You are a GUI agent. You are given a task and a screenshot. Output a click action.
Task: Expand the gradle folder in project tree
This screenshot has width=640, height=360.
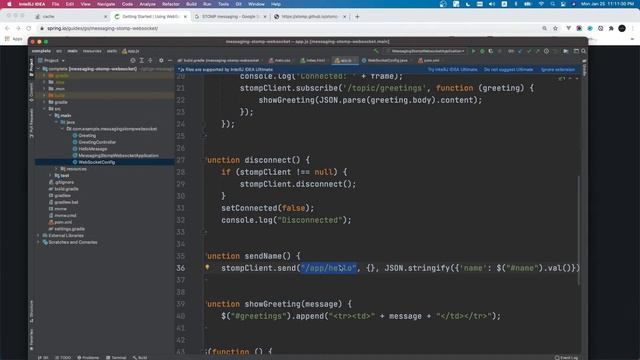44,102
